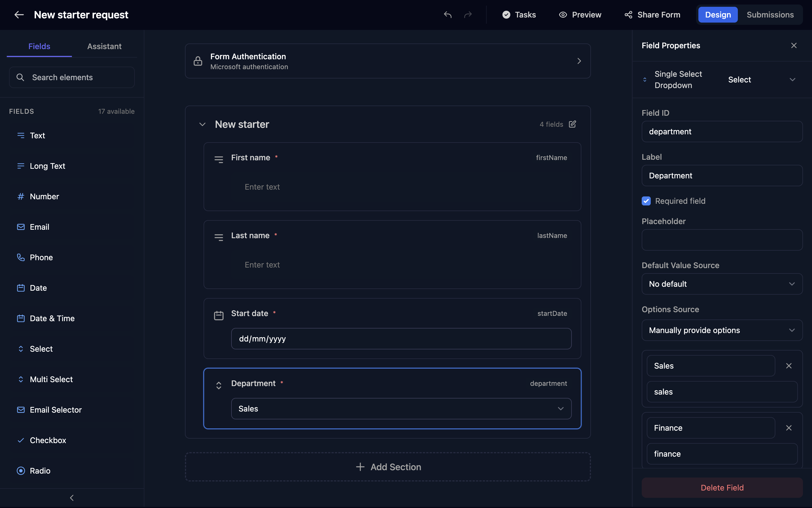
Task: Expand the Form Authentication chevron
Action: point(579,61)
